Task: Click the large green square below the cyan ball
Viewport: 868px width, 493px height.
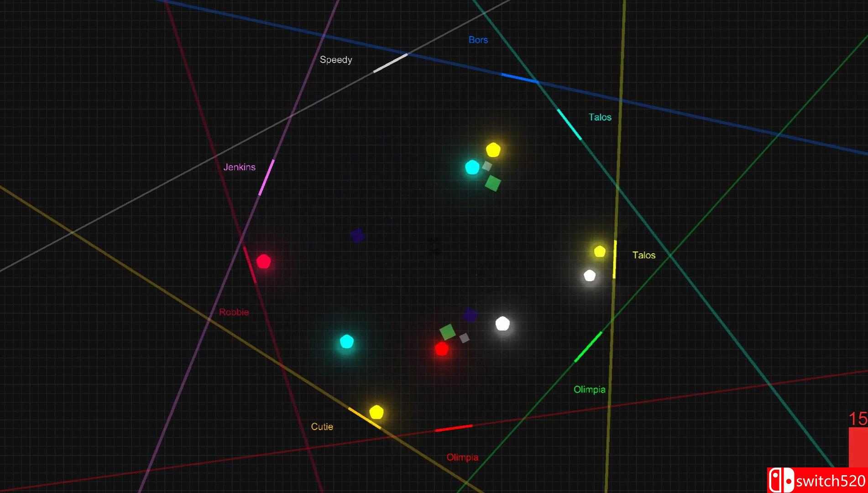Action: (493, 184)
